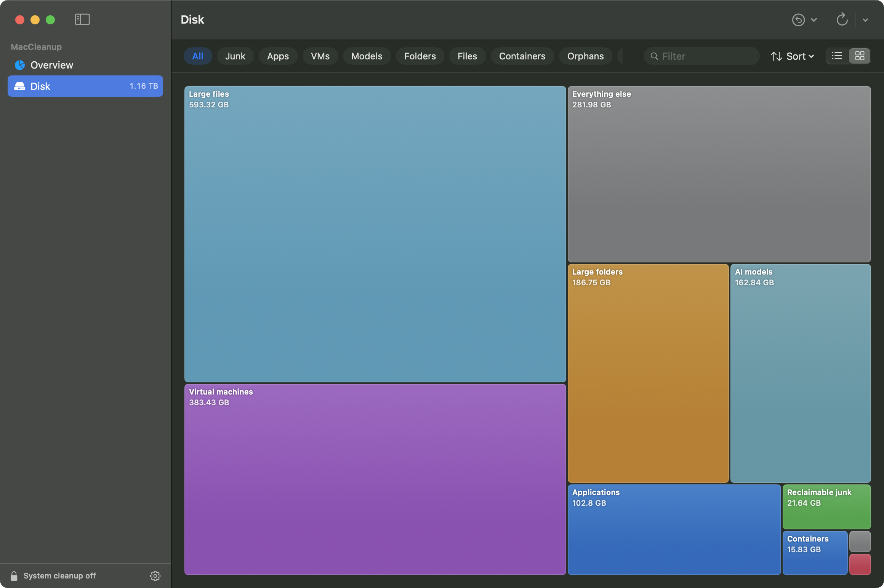Select Disk 1.16 TB sidebar row
The width and height of the screenshot is (884, 588).
[x=85, y=86]
